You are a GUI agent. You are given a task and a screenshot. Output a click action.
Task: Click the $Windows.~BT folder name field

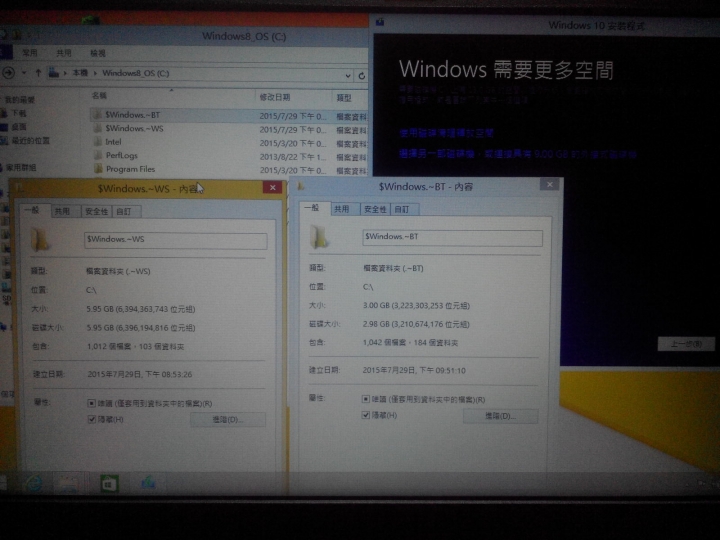click(452, 237)
